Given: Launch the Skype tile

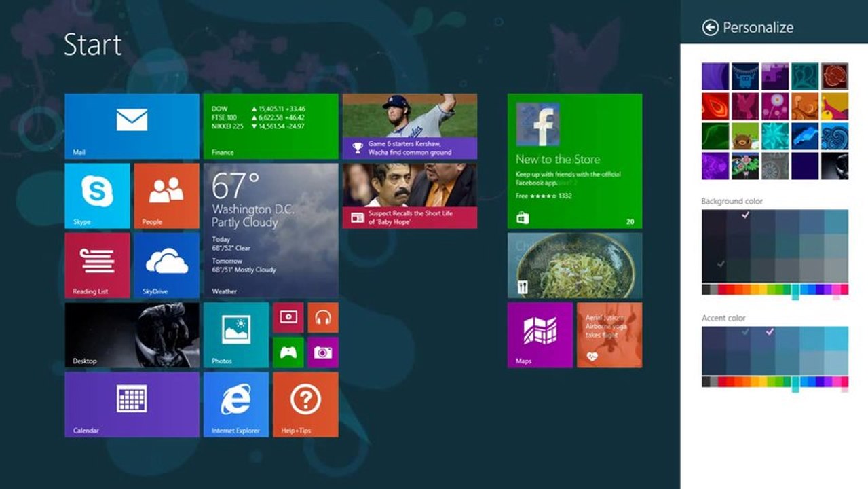Looking at the screenshot, I should (x=97, y=196).
